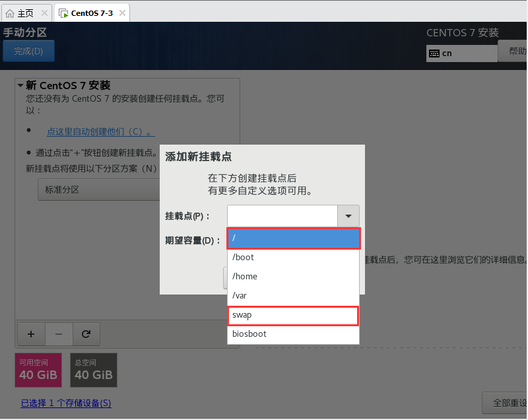
Task: Click the 添加新挂载点 dialog title
Action: click(199, 157)
